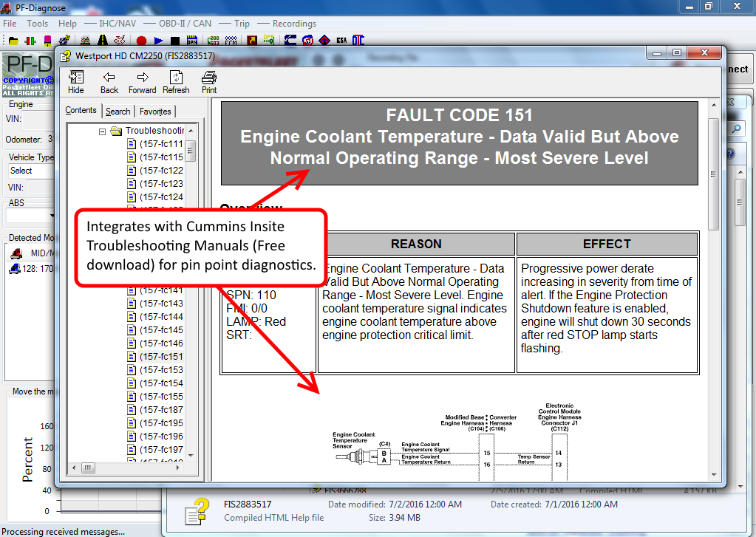The image size is (756, 537).
Task: Click the ECM toolbar icon
Action: pyautogui.click(x=231, y=41)
